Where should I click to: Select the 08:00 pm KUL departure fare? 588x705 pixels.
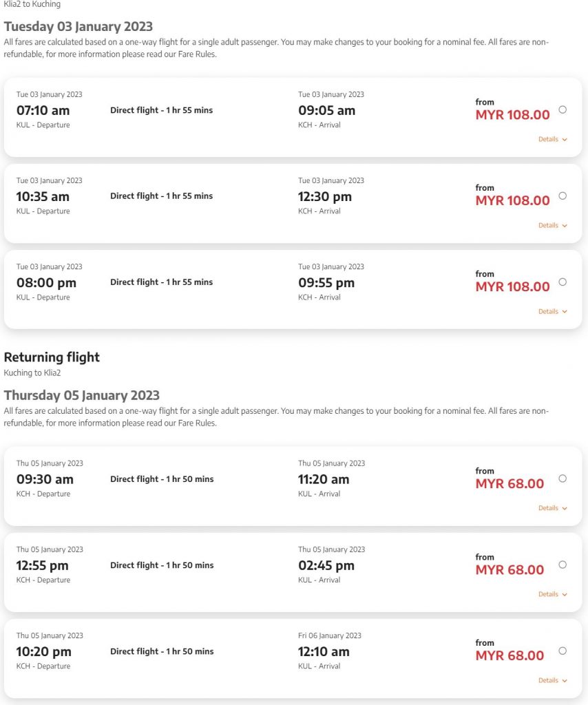563,282
